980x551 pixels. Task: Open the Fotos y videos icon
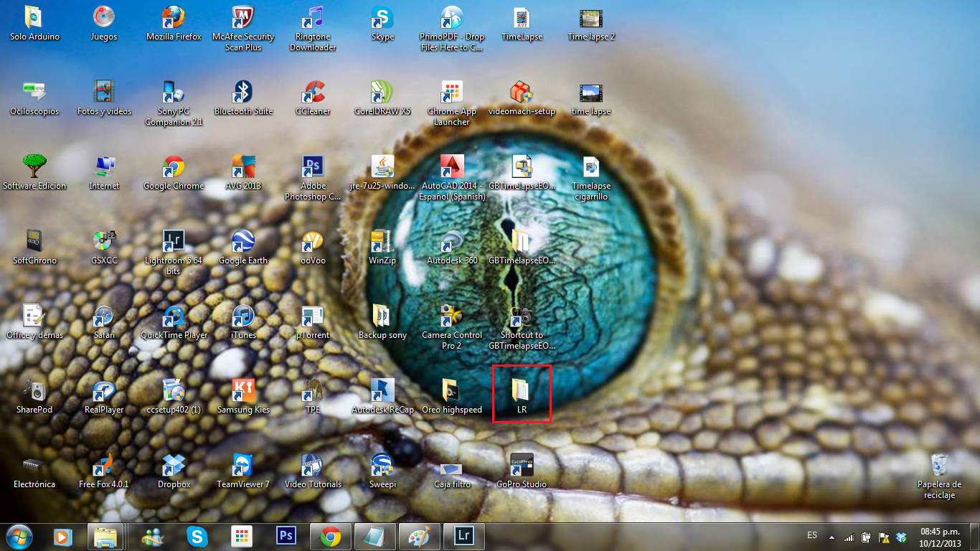coord(104,98)
